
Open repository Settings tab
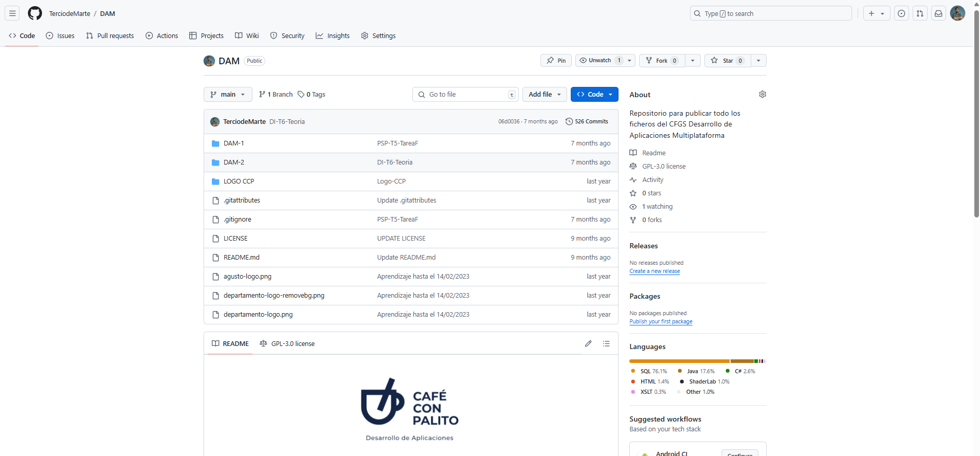pyautogui.click(x=378, y=35)
